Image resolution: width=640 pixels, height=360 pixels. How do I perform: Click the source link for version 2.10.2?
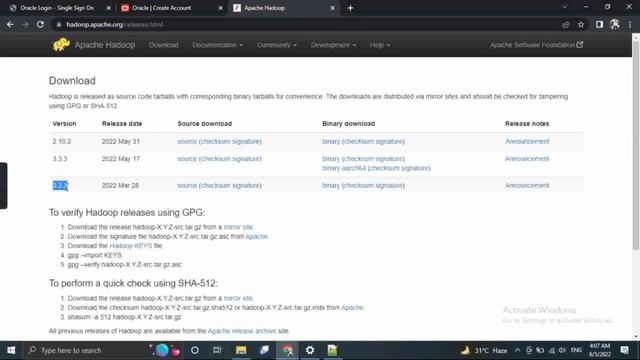187,141
